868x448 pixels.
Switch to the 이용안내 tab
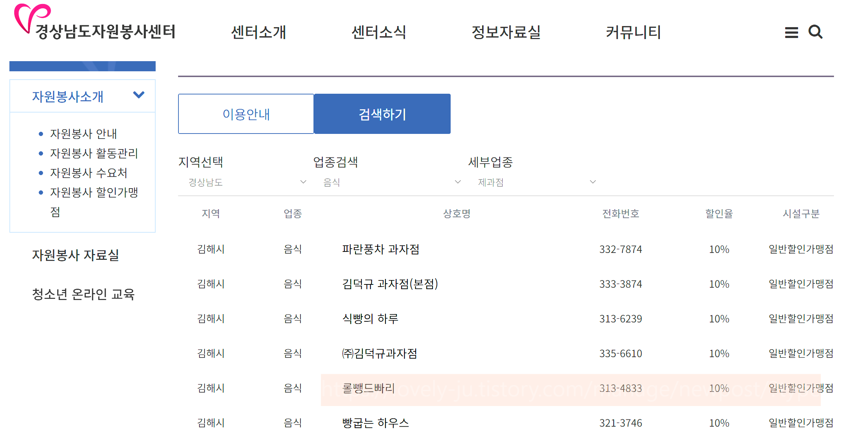coord(246,114)
